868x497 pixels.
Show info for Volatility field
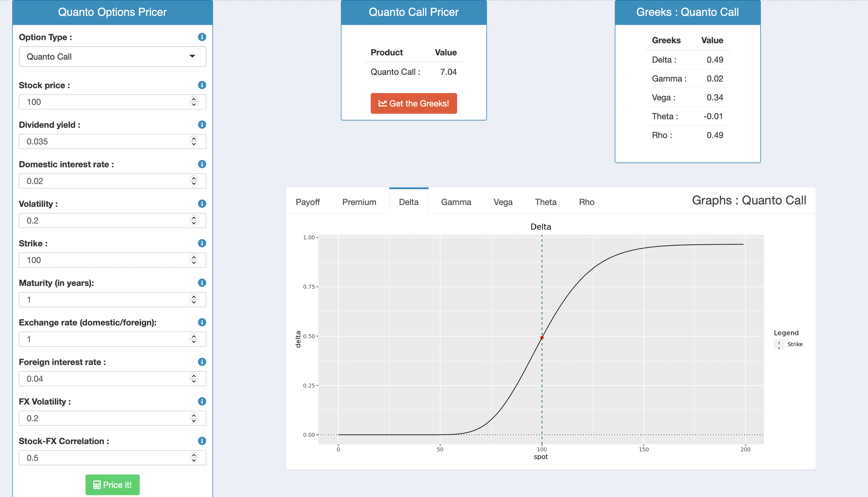(202, 204)
